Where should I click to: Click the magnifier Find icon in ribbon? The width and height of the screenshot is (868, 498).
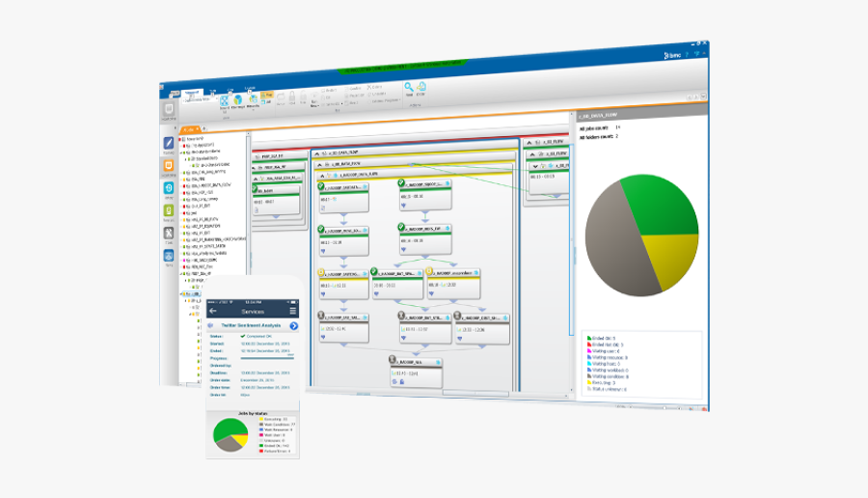409,88
